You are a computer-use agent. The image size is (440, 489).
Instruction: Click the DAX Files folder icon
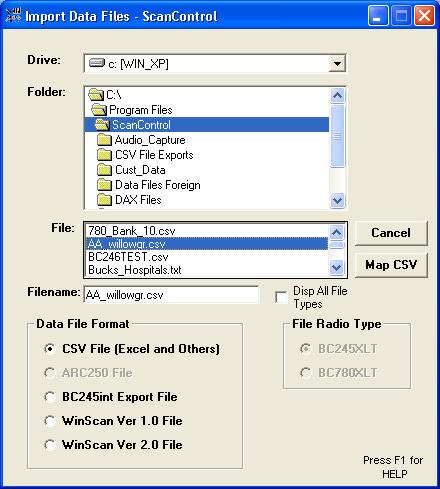click(104, 200)
